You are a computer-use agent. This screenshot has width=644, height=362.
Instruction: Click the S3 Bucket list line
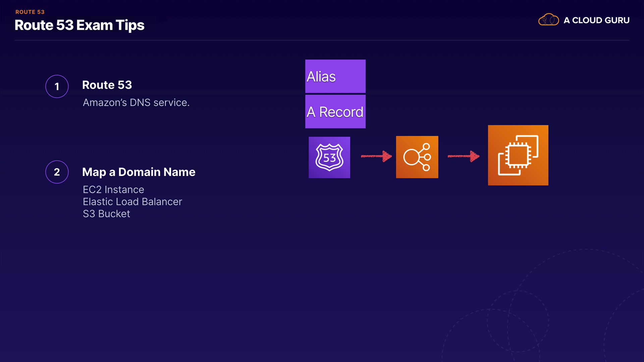(x=106, y=214)
